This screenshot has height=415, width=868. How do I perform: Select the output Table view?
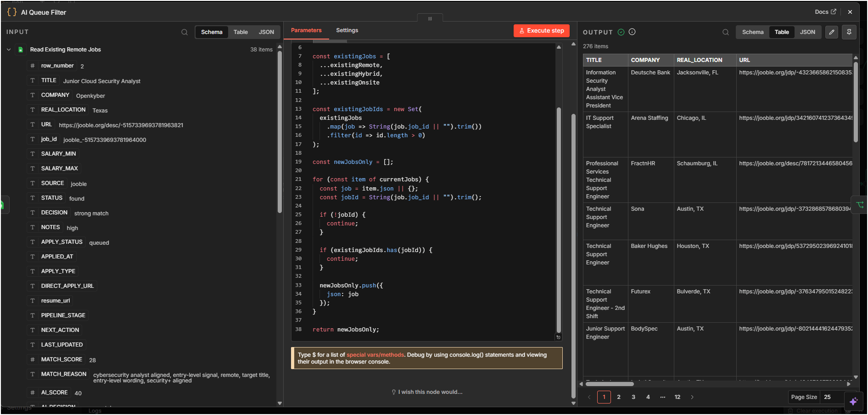(x=782, y=32)
